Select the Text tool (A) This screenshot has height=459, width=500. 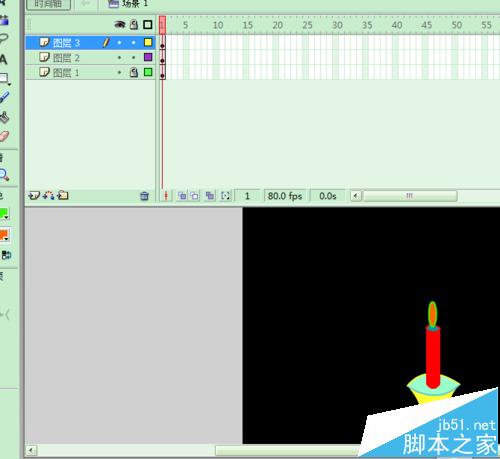coord(3,60)
